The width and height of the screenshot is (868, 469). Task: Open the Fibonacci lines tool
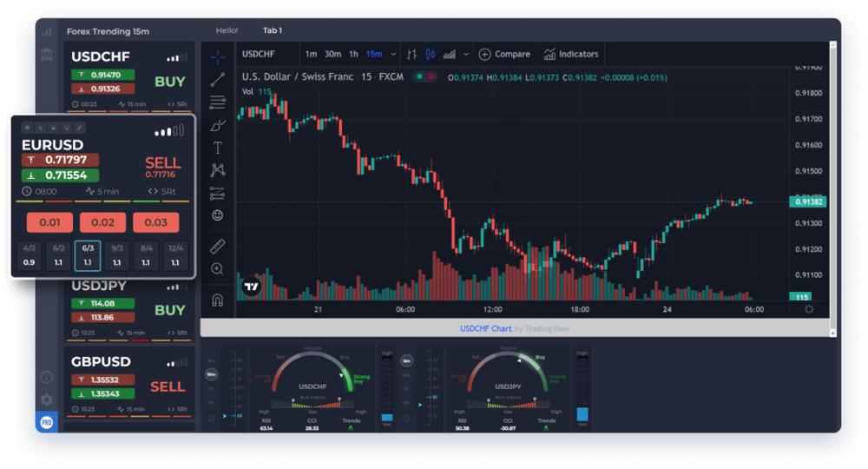click(x=218, y=102)
